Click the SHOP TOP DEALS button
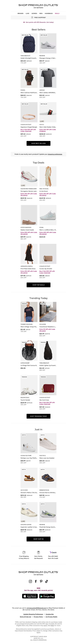This screenshot has width=77, height=644. (38, 285)
